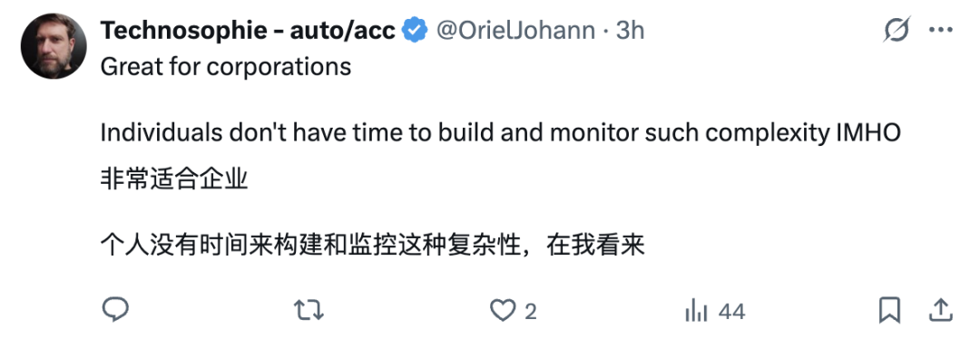Open the tweet via the 3h timestamp
The height and width of the screenshot is (338, 980).
click(x=630, y=30)
